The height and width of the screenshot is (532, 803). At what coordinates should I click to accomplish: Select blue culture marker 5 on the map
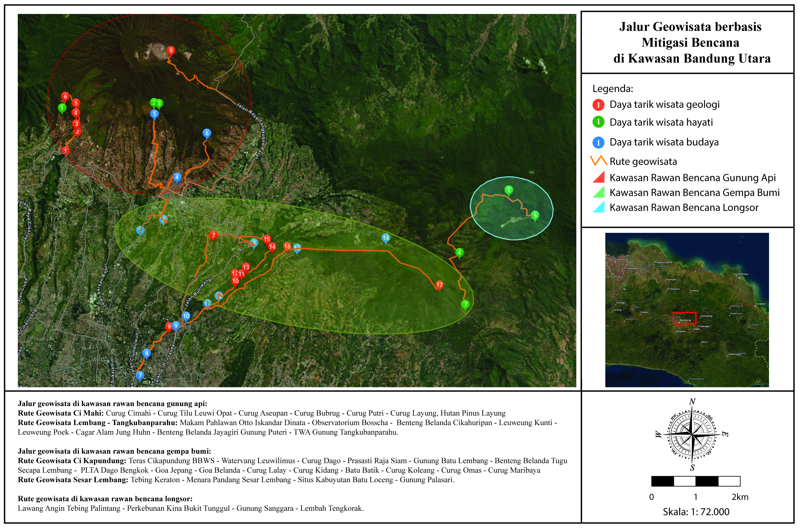click(x=155, y=115)
